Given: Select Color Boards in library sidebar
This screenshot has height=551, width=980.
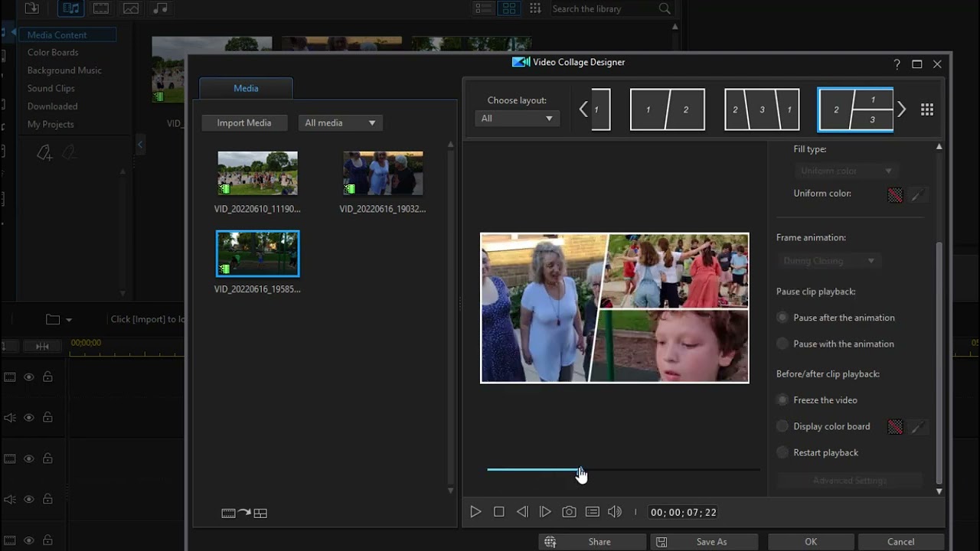Looking at the screenshot, I should pyautogui.click(x=53, y=52).
